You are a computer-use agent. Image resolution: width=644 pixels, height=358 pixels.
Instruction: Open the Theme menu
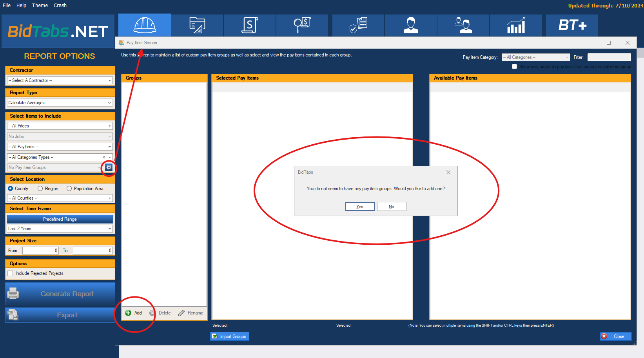tap(40, 5)
